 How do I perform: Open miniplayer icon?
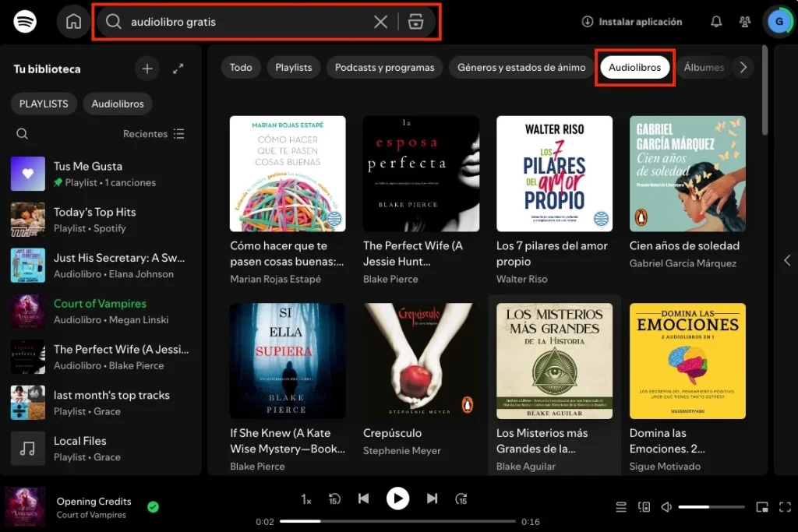tap(762, 507)
